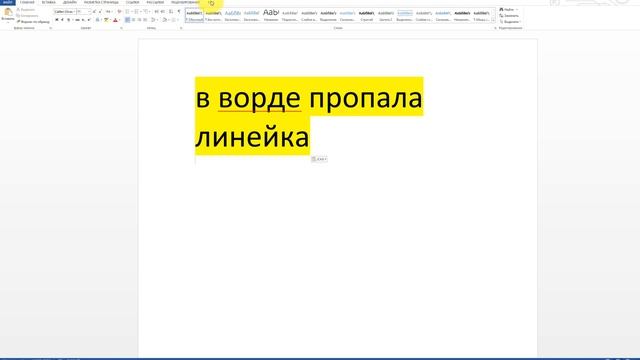
Task: Center the paragraph text
Action: tap(133, 20)
